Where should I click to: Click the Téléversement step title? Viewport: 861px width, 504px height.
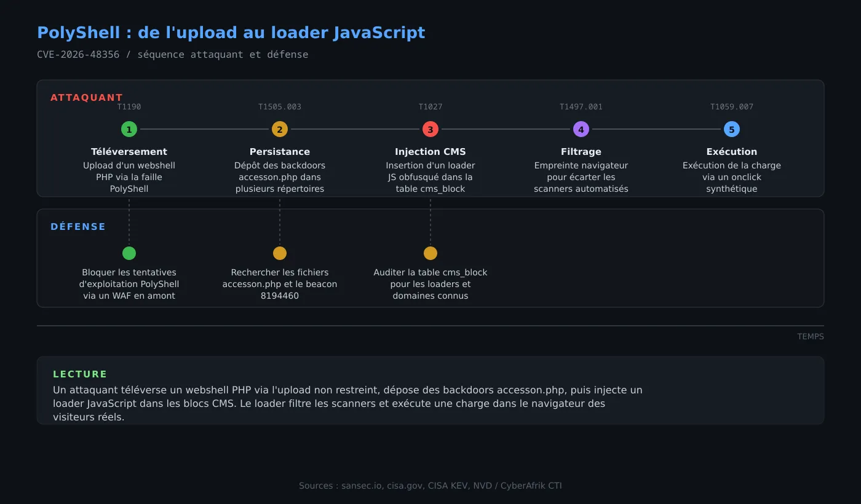(x=129, y=152)
